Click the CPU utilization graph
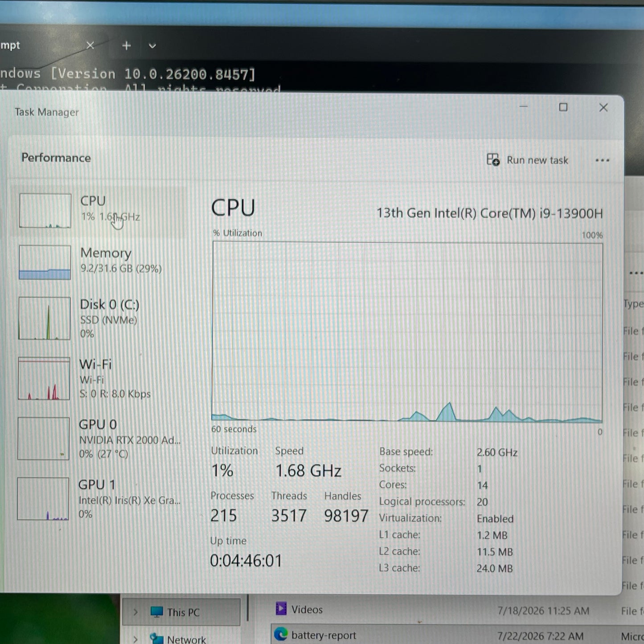644x644 pixels. [x=407, y=332]
